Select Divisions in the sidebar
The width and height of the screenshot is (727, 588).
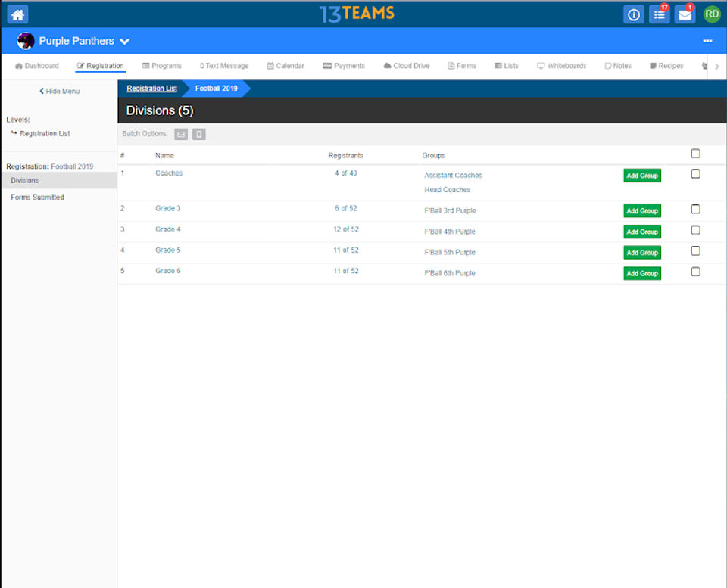pos(59,180)
